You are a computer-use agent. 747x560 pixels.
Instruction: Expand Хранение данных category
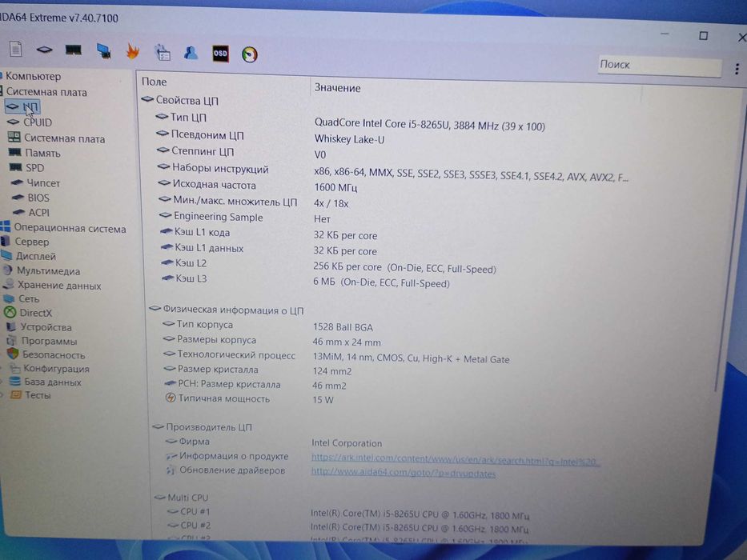click(x=59, y=286)
